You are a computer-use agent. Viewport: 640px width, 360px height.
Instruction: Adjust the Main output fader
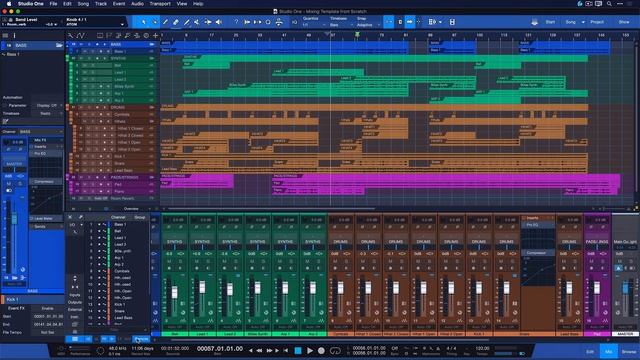click(x=626, y=288)
